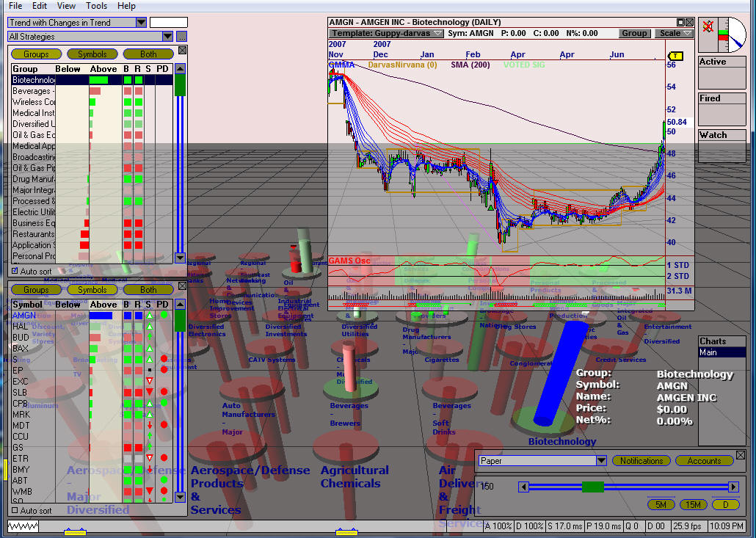This screenshot has width=756, height=538.
Task: Click Both button in the group panel
Action: pos(148,54)
